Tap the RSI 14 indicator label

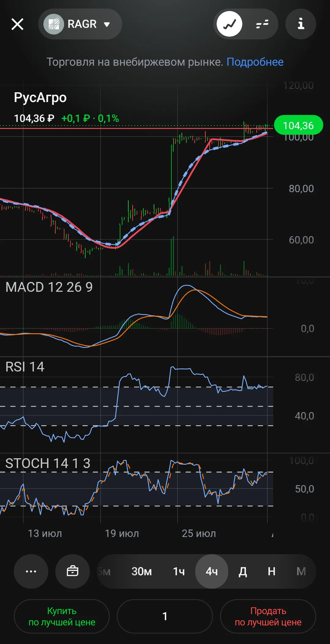[x=25, y=367]
